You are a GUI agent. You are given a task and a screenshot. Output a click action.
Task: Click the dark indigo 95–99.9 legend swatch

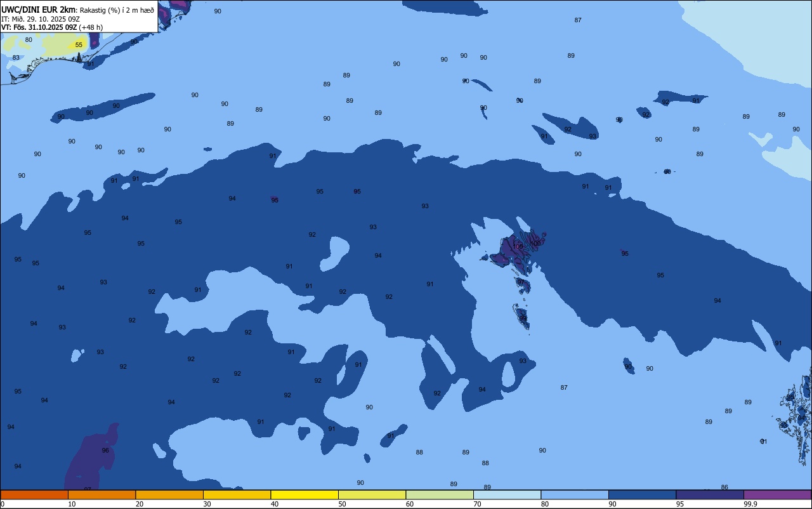click(x=710, y=494)
